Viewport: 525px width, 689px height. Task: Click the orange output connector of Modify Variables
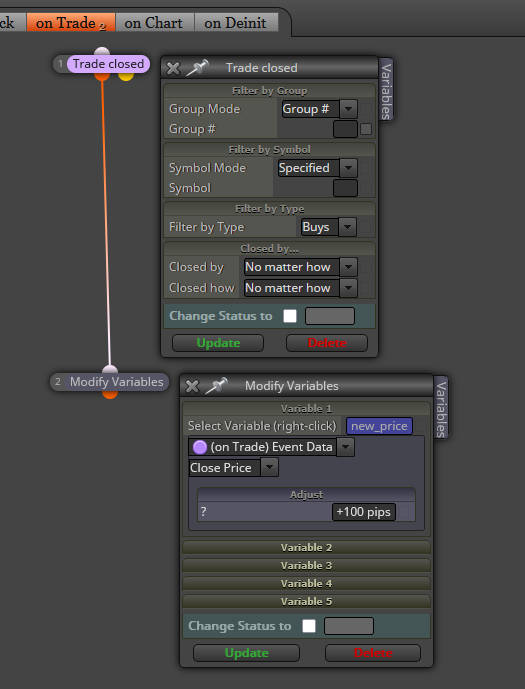coord(110,394)
